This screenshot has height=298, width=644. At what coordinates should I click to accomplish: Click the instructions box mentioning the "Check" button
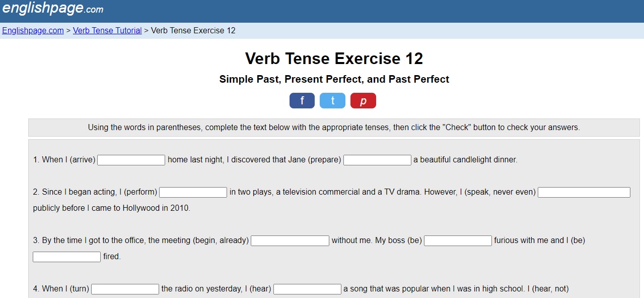(x=334, y=128)
